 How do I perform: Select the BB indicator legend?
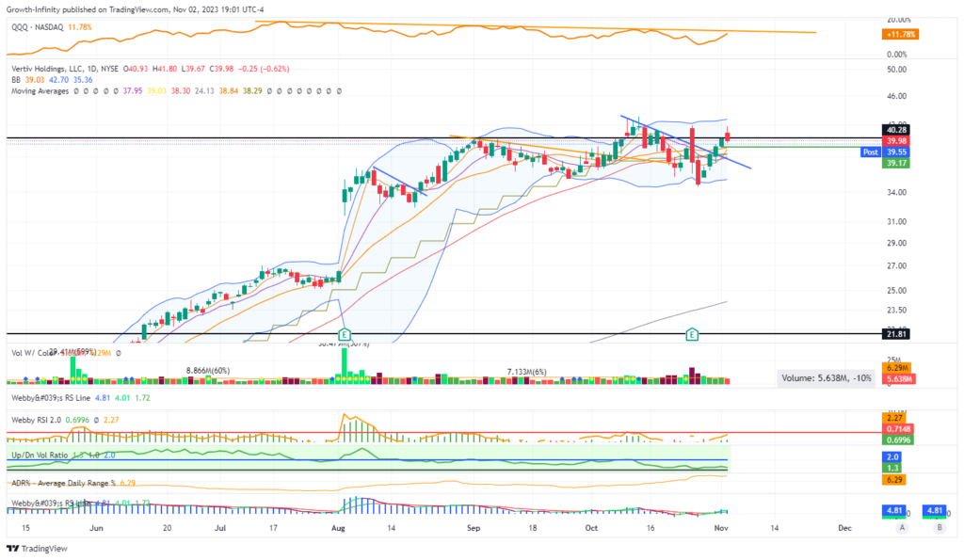click(12, 80)
